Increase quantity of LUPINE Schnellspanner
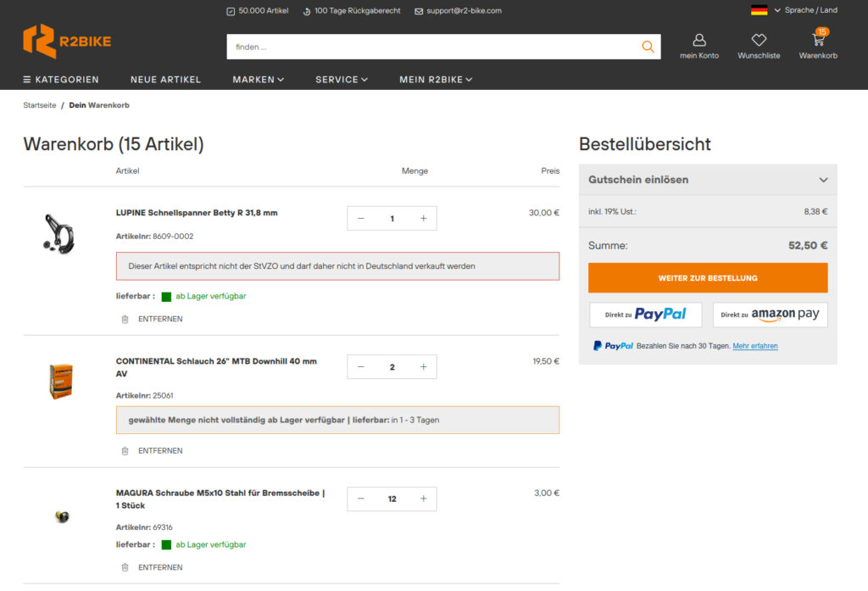The image size is (868, 591). [x=423, y=219]
